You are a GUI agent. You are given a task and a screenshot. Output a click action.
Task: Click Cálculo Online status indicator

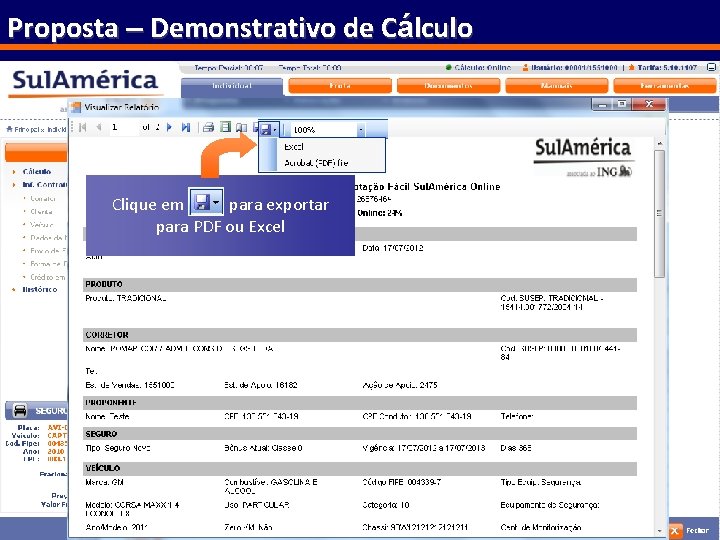click(x=478, y=68)
